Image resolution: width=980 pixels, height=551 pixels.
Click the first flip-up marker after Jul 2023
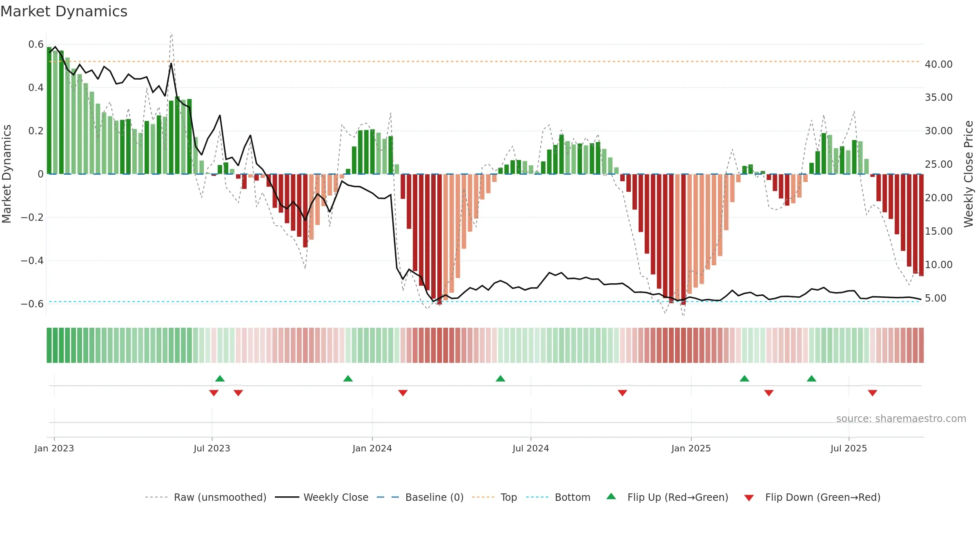(220, 378)
